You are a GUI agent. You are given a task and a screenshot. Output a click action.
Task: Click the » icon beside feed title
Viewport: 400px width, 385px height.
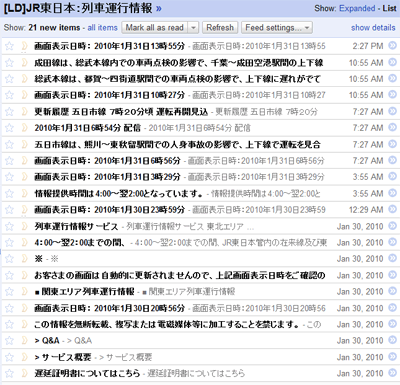pyautogui.click(x=159, y=9)
